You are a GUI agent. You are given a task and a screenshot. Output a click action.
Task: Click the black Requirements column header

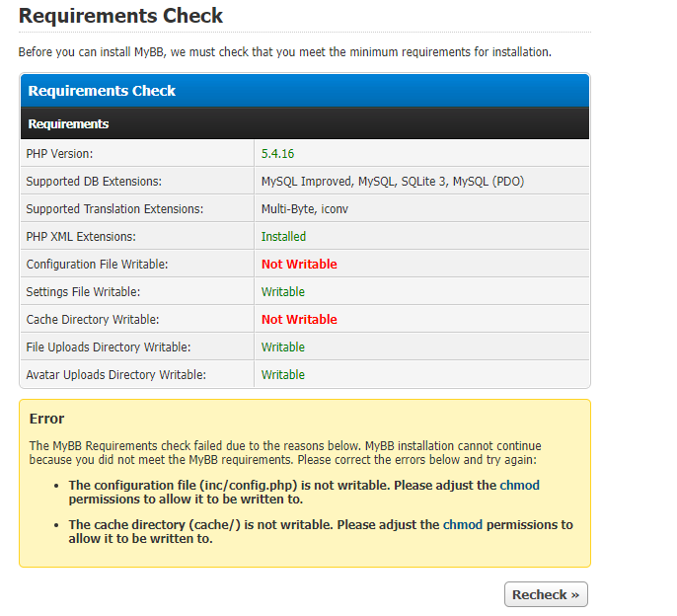305,123
